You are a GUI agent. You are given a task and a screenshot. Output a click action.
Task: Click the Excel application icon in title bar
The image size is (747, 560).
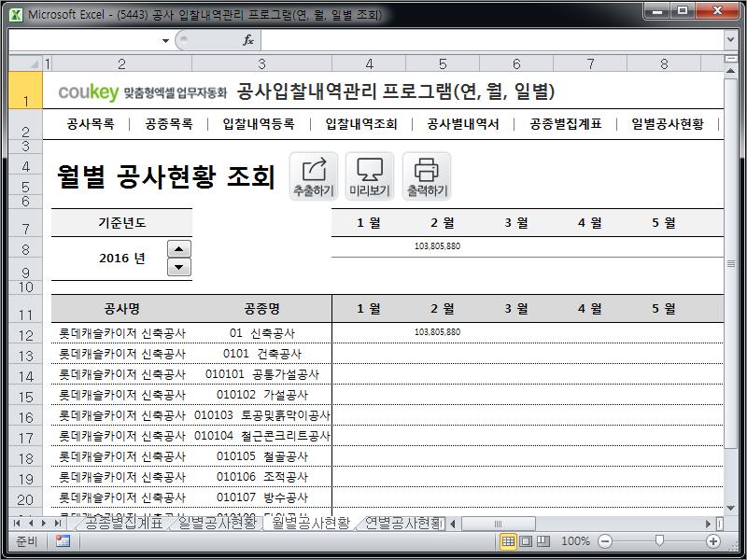[16, 15]
